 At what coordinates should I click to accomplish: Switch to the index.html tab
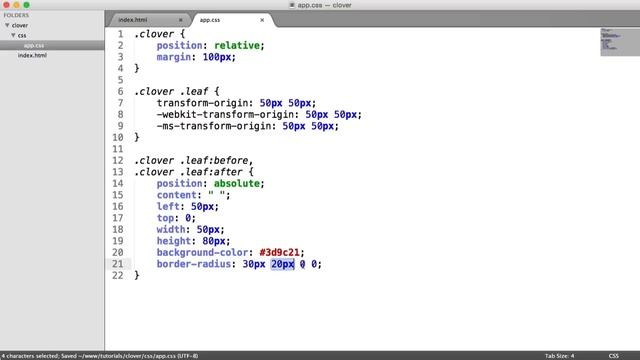[133, 20]
